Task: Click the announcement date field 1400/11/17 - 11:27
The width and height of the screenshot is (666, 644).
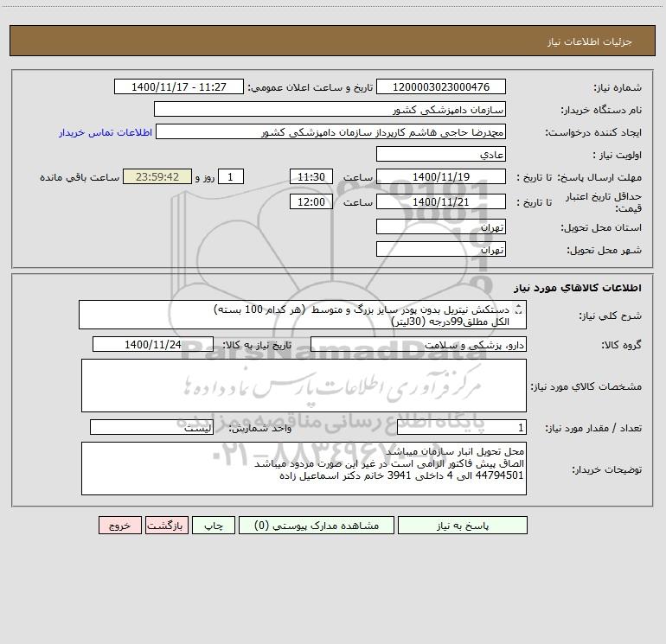Action: click(x=179, y=86)
